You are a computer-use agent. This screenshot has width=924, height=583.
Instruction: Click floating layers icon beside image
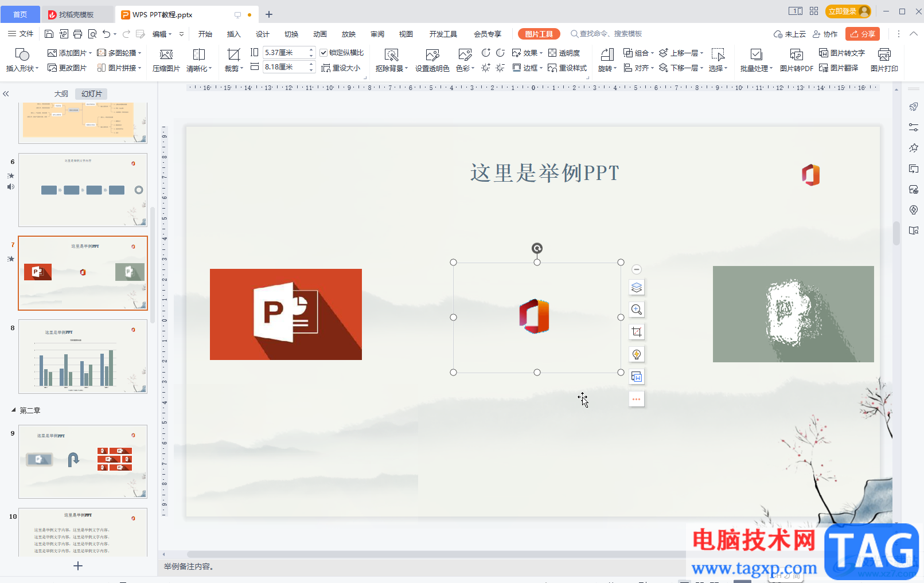(x=637, y=287)
